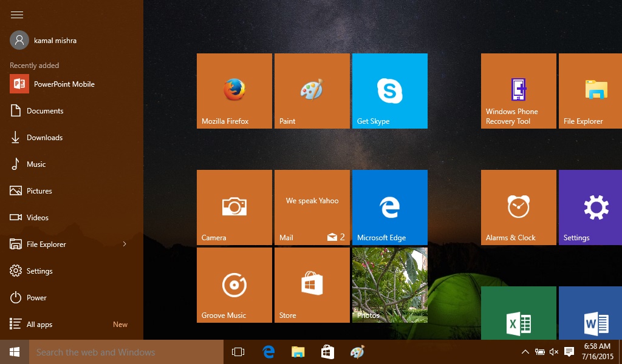Image resolution: width=622 pixels, height=364 pixels.
Task: Open the taskbar clock showing 6:58 AM
Action: (x=598, y=352)
